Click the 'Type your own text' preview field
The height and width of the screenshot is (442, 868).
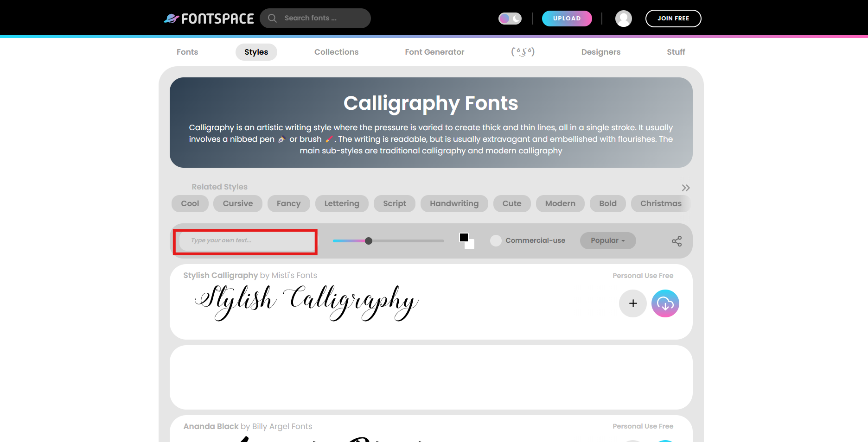click(245, 240)
